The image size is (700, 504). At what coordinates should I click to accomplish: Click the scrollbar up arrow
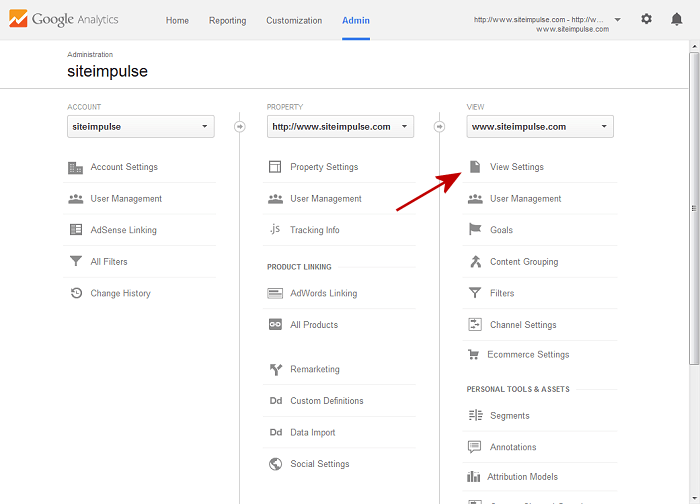(x=694, y=46)
